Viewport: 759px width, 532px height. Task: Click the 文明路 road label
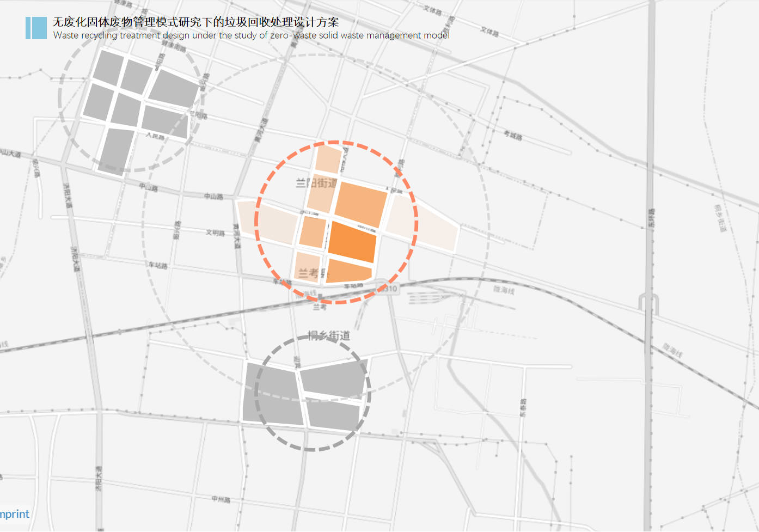coord(215,233)
